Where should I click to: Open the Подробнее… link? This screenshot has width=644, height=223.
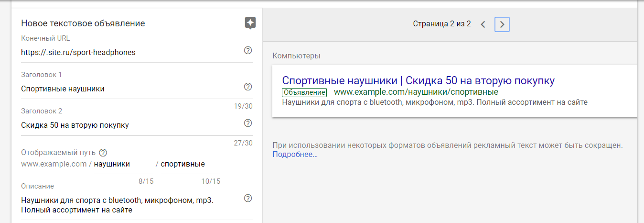coord(295,155)
